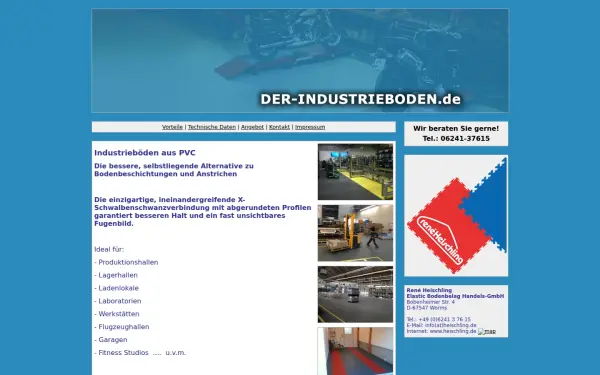Click the 'Ideal für:' label
Viewport: 600px width, 375px height.
(109, 249)
